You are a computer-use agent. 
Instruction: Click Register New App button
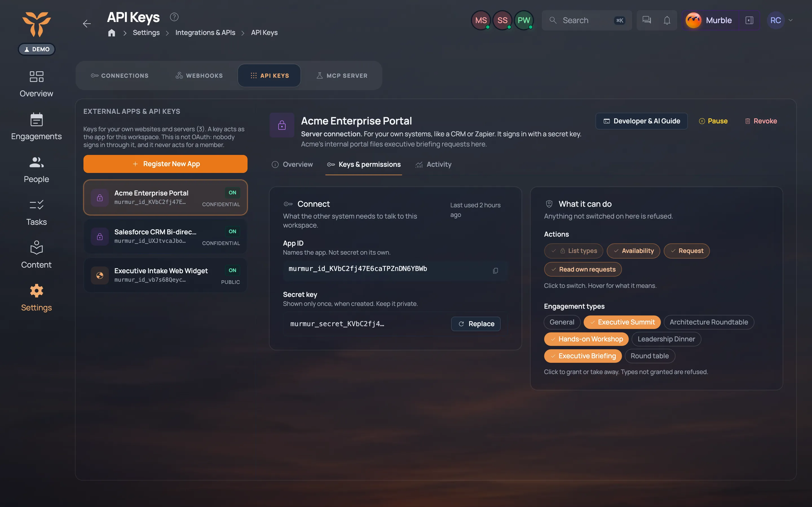(166, 164)
